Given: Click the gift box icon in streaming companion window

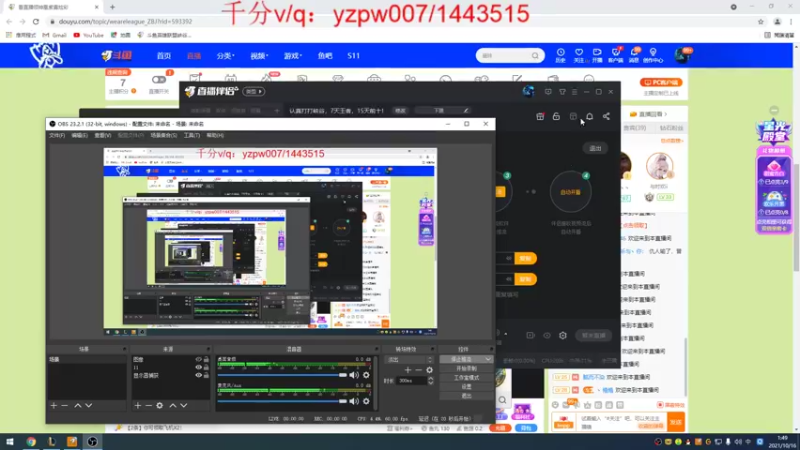Looking at the screenshot, I should [x=540, y=117].
